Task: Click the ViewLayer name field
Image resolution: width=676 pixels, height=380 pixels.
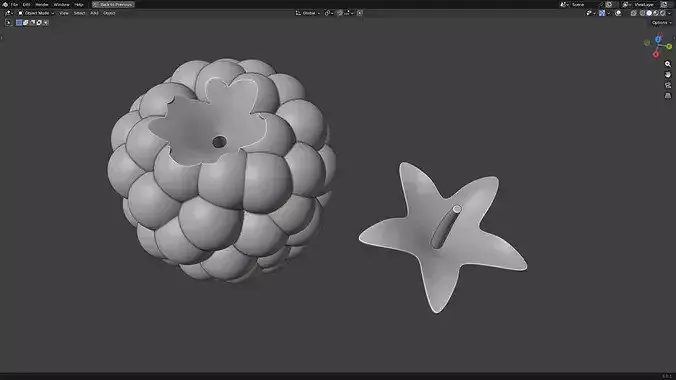Action: pyautogui.click(x=645, y=4)
